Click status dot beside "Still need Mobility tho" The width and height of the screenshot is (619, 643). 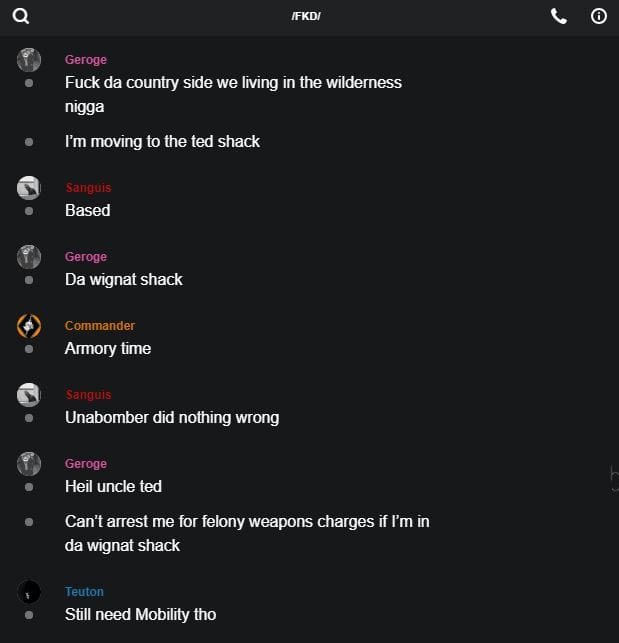(x=29, y=615)
